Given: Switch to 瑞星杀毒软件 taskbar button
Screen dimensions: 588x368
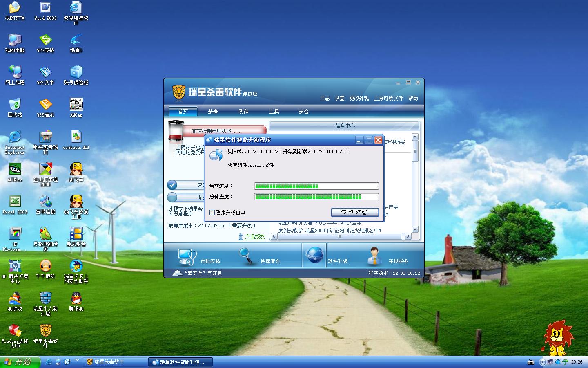Looking at the screenshot, I should [115, 362].
